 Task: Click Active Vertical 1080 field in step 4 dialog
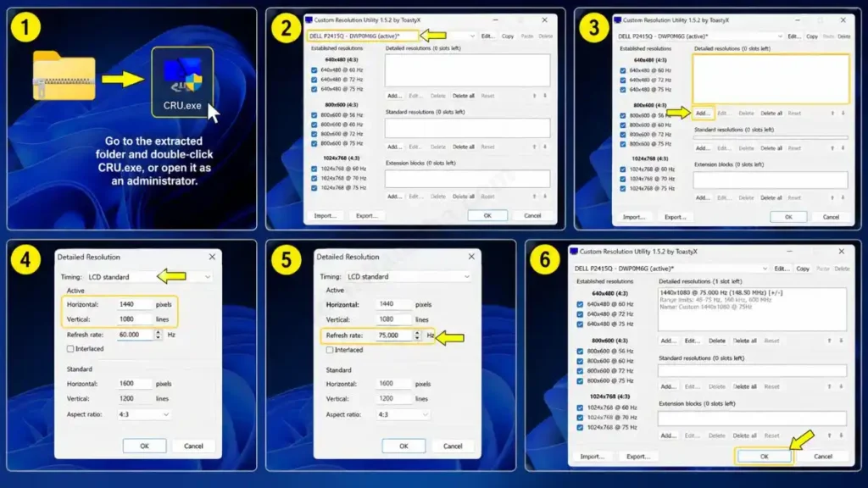click(134, 319)
